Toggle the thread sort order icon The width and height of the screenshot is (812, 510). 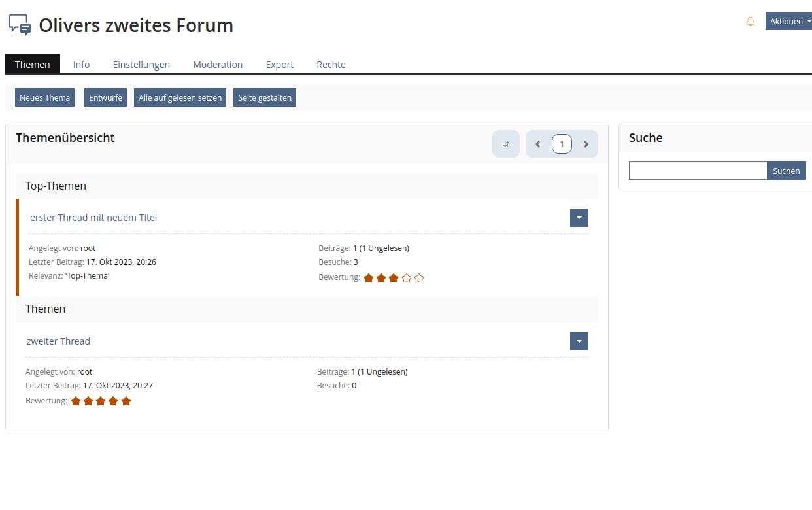pos(506,144)
